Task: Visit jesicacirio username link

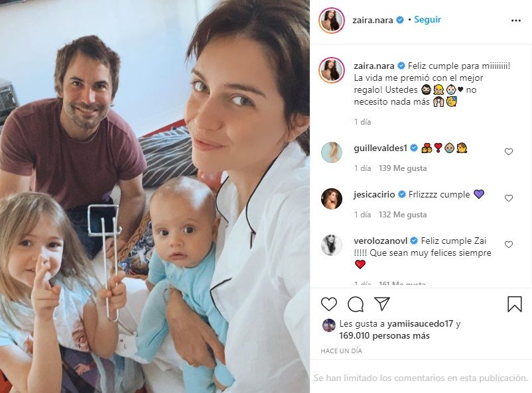Action: click(x=374, y=195)
